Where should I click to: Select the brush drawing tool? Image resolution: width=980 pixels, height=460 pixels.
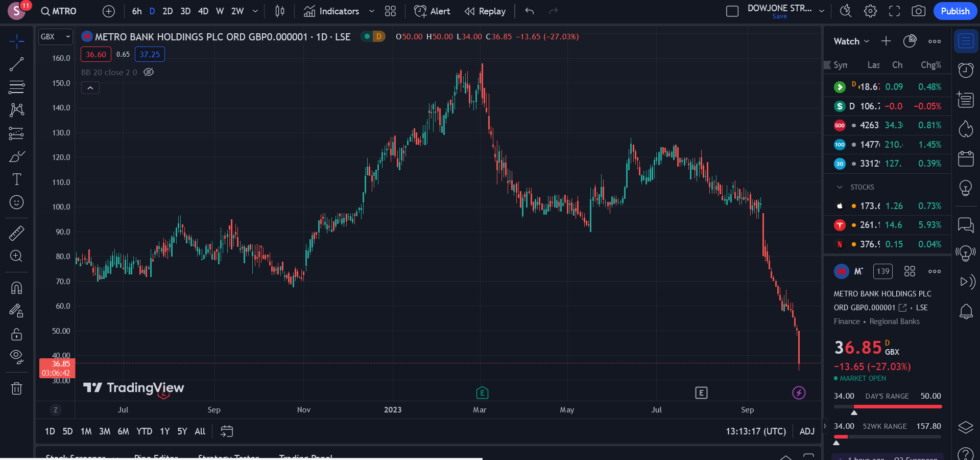coord(16,156)
